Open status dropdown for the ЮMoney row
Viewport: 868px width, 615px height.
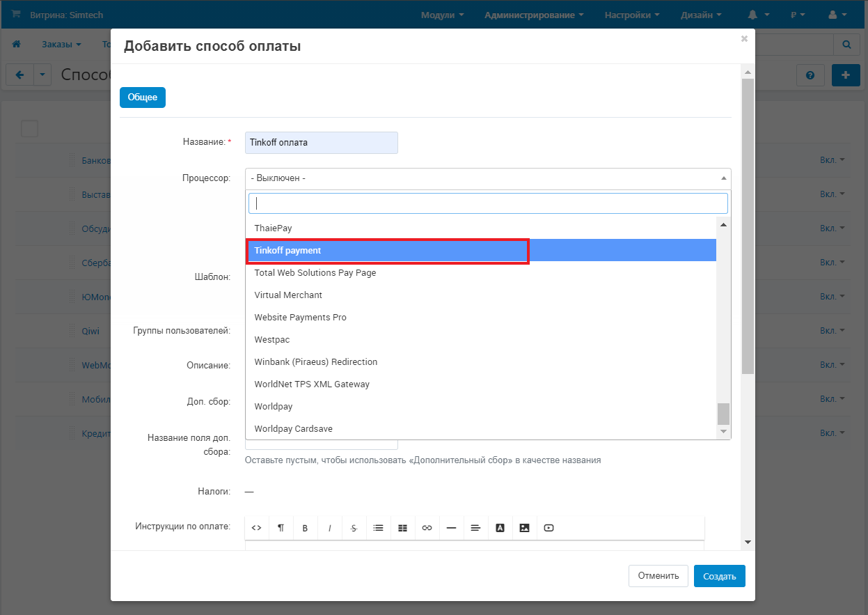833,297
